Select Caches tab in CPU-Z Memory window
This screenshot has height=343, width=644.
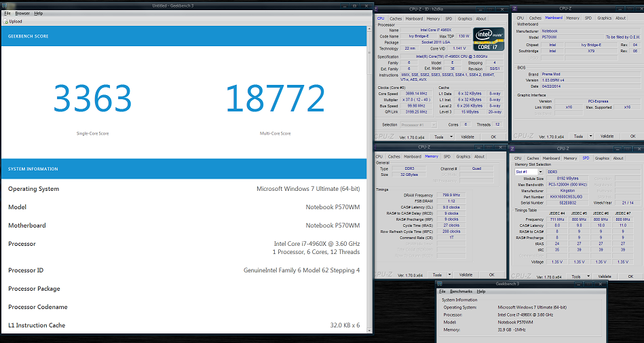click(394, 157)
